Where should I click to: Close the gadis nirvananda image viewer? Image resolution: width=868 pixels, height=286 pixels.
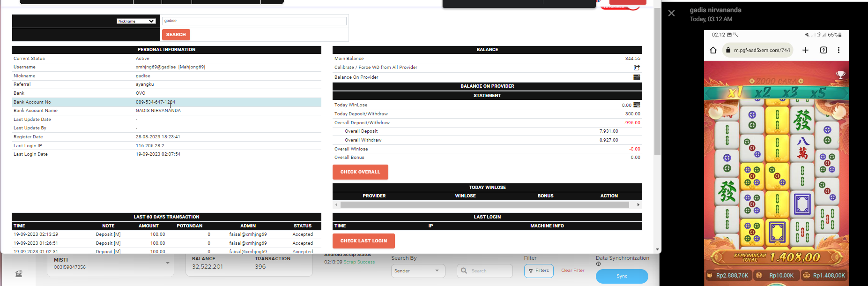671,13
